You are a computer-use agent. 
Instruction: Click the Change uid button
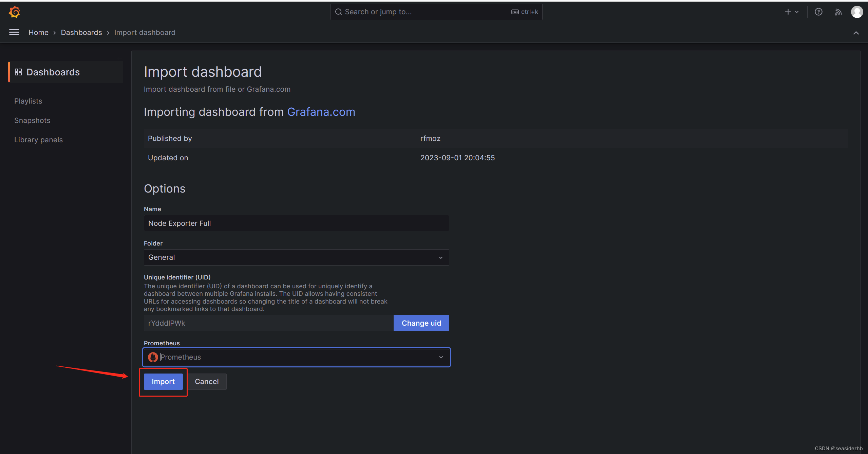(x=421, y=322)
